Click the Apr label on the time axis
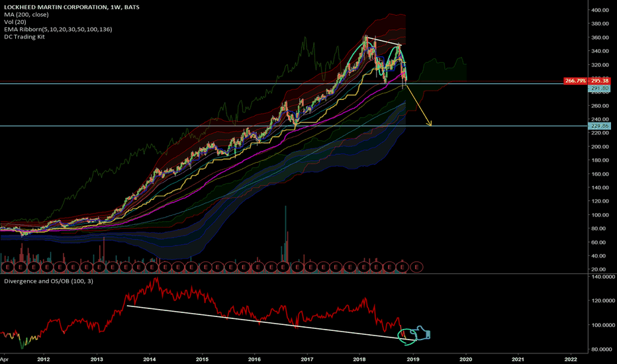This screenshot has height=364, width=617. pos(4,359)
